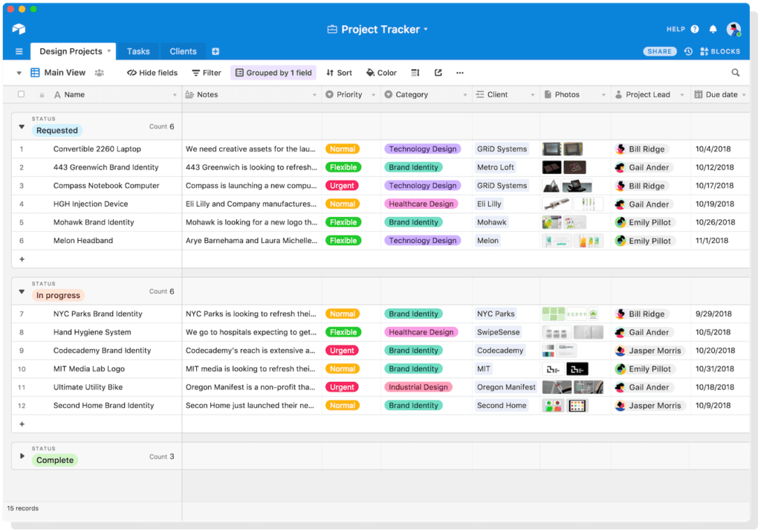Open the Convertible 2260 Laptop photo thumbnail
This screenshot has height=532, width=761.
click(x=551, y=149)
